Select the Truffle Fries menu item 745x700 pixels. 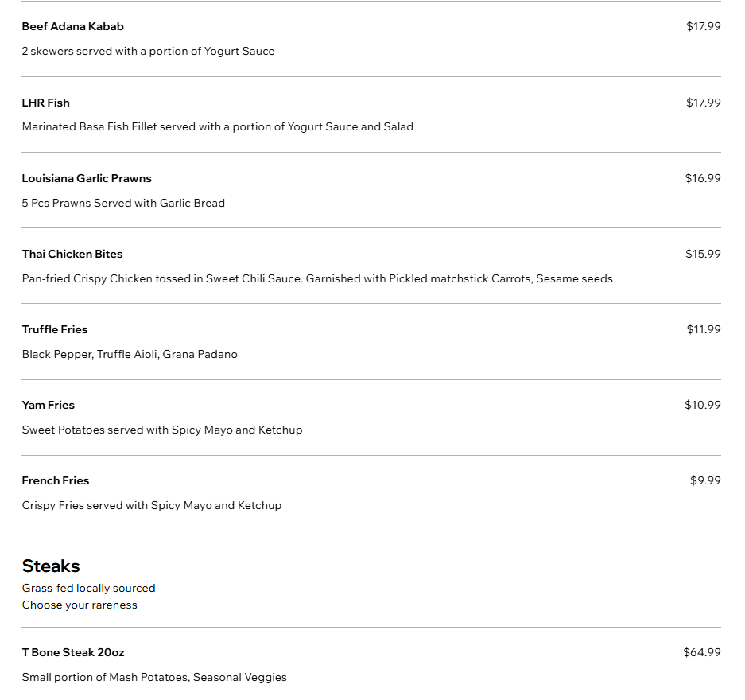(x=55, y=329)
